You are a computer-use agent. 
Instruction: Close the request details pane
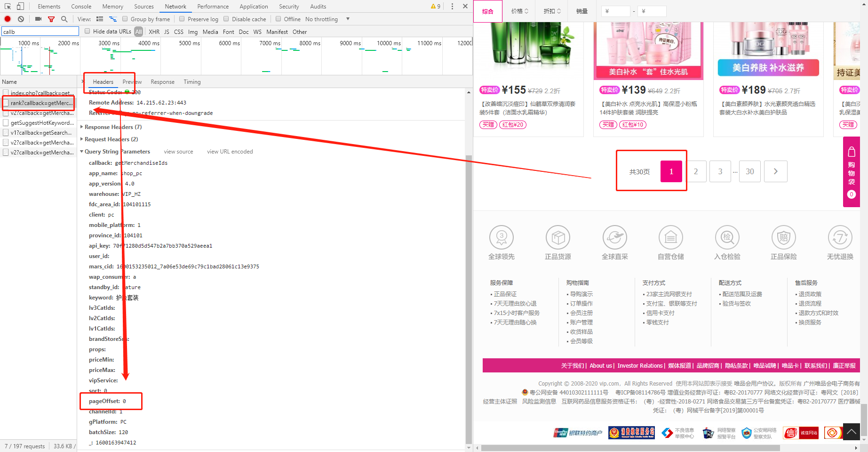pyautogui.click(x=83, y=81)
